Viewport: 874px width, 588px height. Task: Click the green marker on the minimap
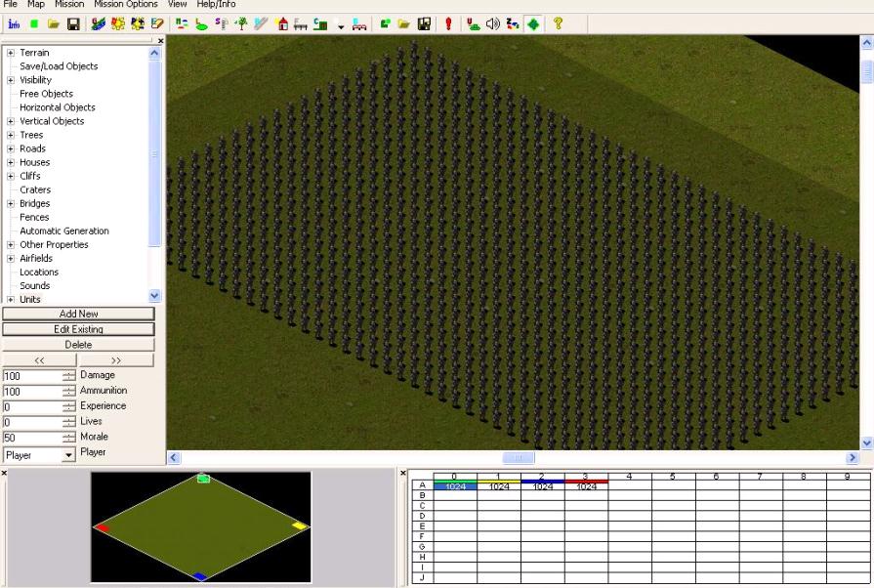coord(203,479)
